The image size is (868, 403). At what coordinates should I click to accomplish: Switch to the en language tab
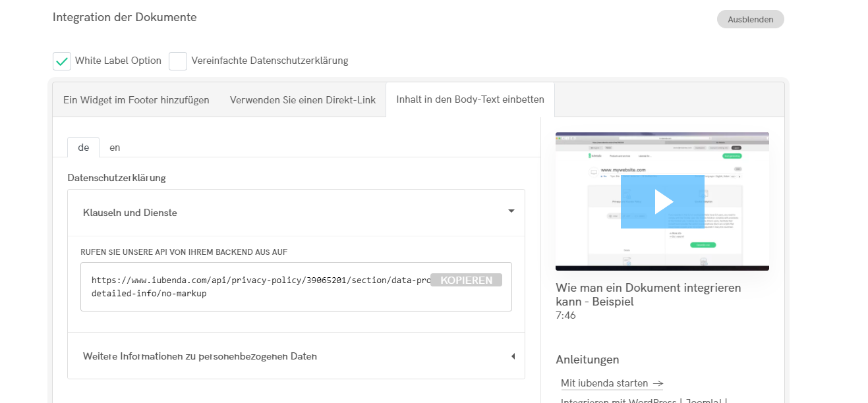pos(115,148)
